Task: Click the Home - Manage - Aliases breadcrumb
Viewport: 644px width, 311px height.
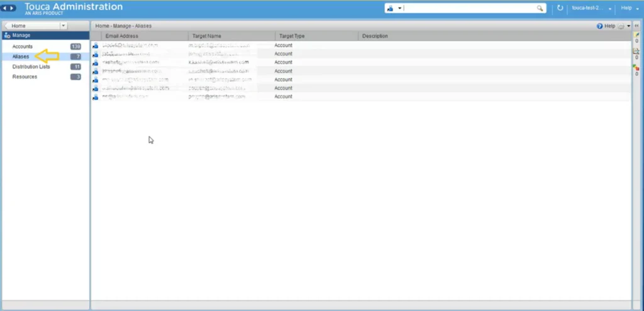Action: [x=123, y=26]
